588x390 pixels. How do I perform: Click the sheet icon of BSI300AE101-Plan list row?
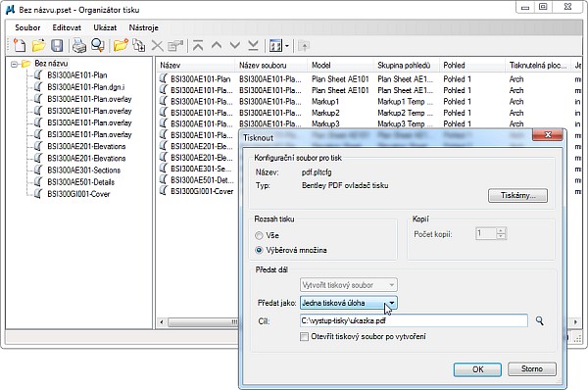[163, 78]
